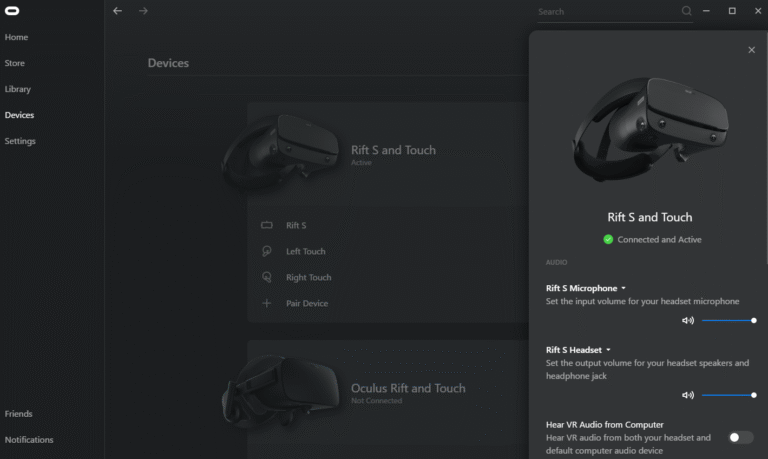Minimize the Oculus window
Image resolution: width=768 pixels, height=459 pixels.
click(706, 11)
